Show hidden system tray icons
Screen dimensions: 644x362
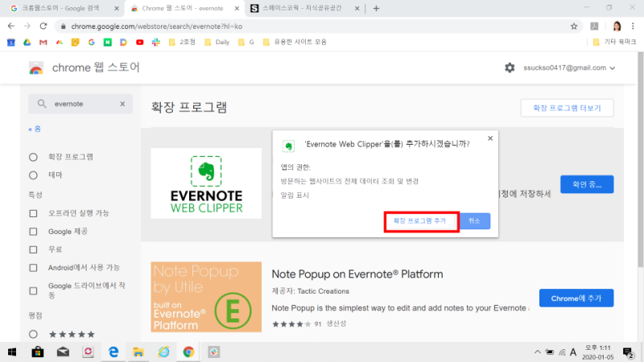tap(537, 352)
